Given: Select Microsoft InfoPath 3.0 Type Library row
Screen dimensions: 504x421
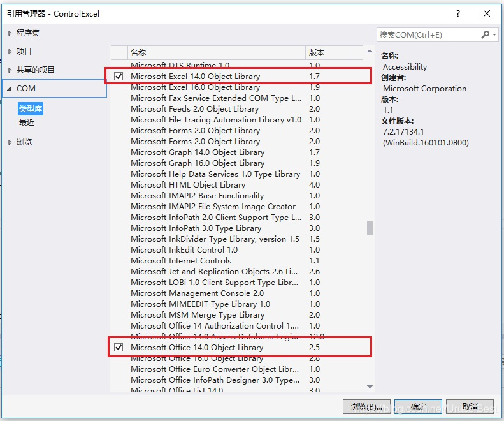Looking at the screenshot, I should [x=238, y=228].
